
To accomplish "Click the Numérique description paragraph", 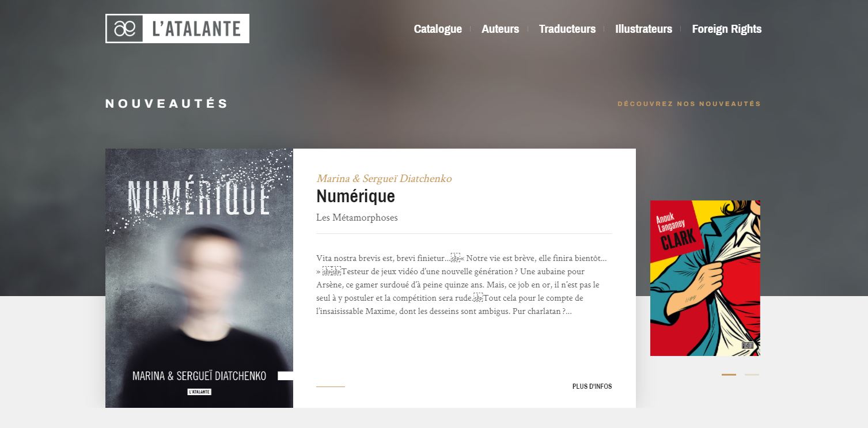I will click(461, 285).
